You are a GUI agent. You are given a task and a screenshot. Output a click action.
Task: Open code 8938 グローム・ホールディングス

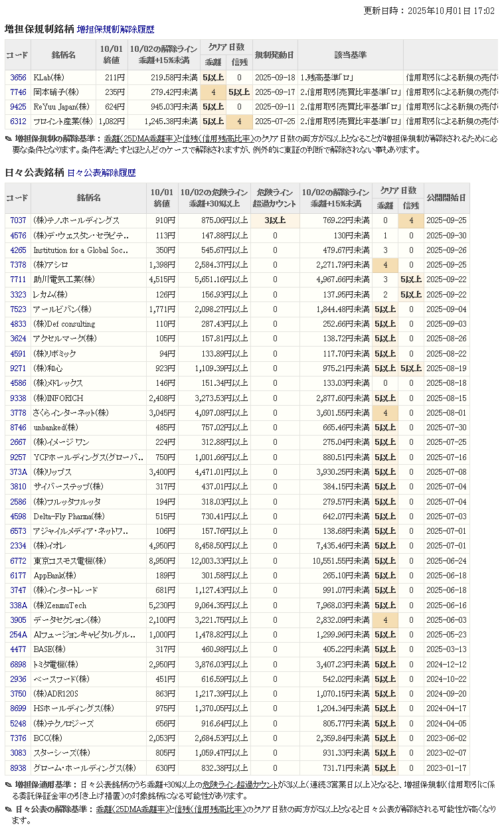tap(18, 768)
